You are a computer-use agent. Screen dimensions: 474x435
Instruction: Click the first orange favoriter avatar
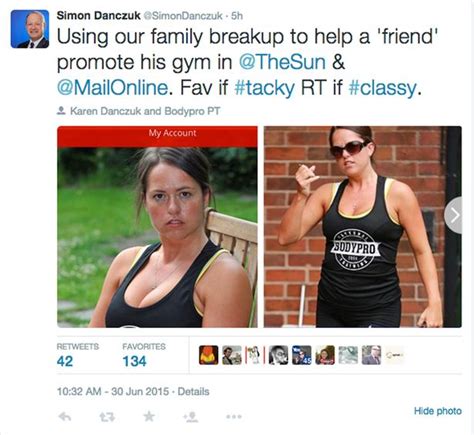[x=209, y=355]
